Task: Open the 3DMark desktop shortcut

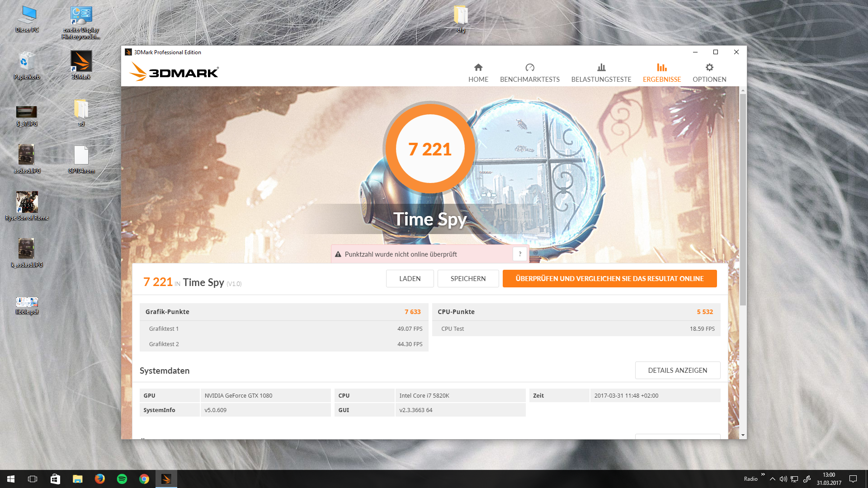Action: coord(81,62)
